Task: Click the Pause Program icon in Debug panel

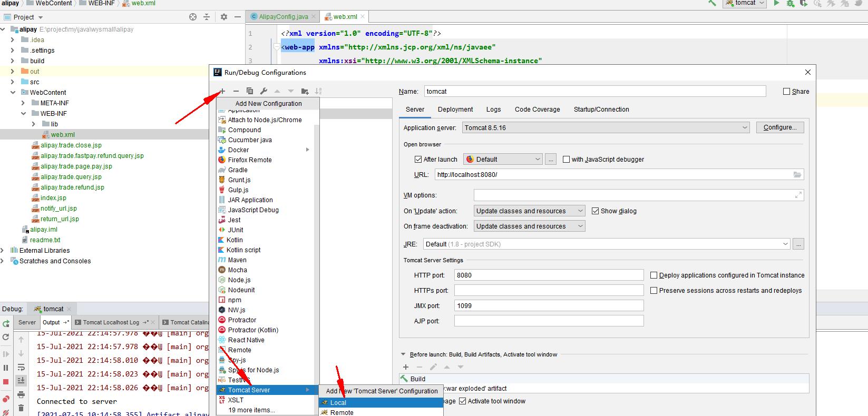Action: coord(6,368)
